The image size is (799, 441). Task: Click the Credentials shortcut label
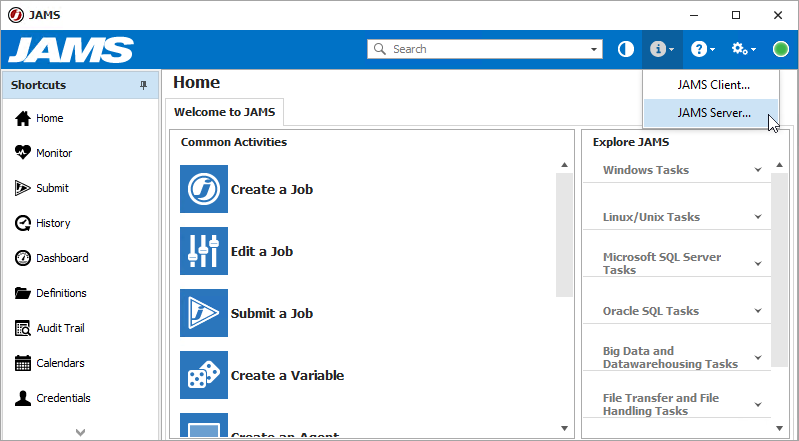pyautogui.click(x=63, y=398)
